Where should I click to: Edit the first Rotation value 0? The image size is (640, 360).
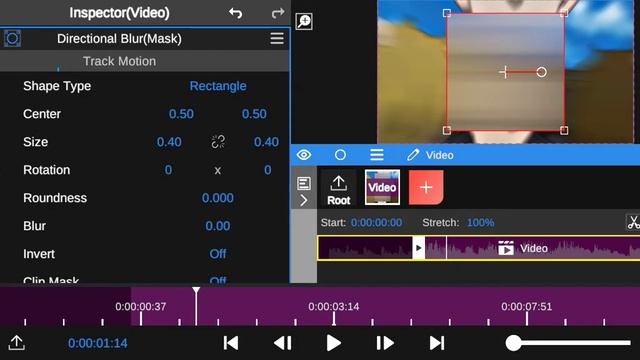168,170
